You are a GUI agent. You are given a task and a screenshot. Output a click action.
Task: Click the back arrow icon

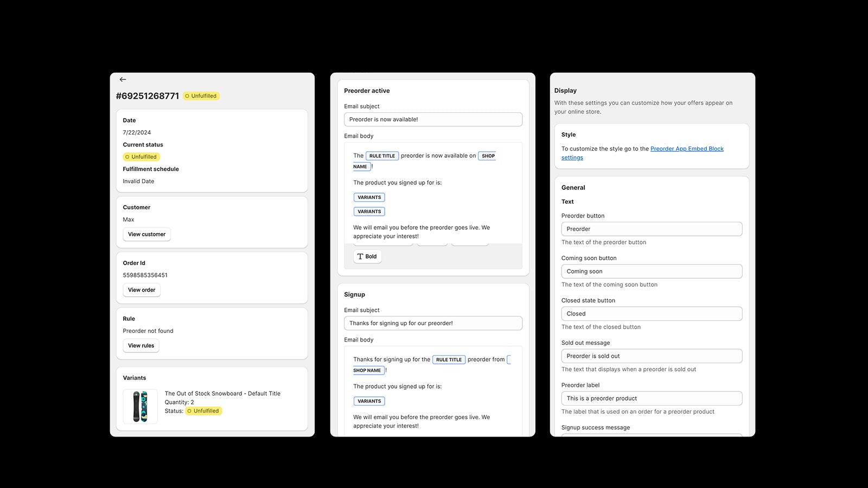(x=123, y=80)
